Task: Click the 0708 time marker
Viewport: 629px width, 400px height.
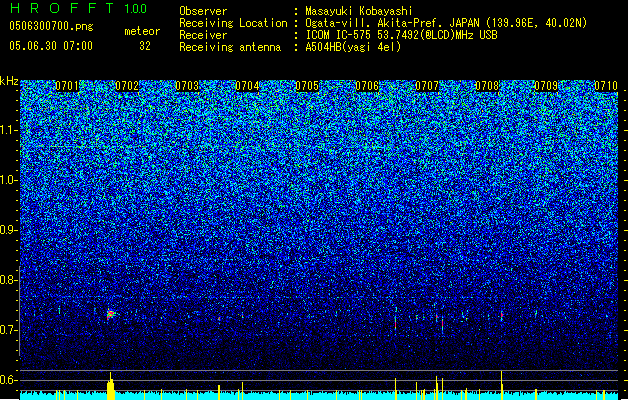Action: [x=487, y=86]
